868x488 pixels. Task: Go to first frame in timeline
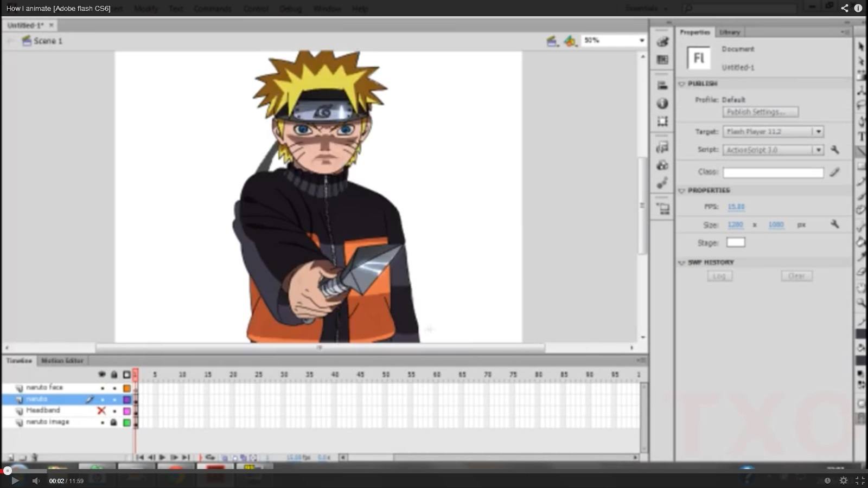pyautogui.click(x=140, y=458)
